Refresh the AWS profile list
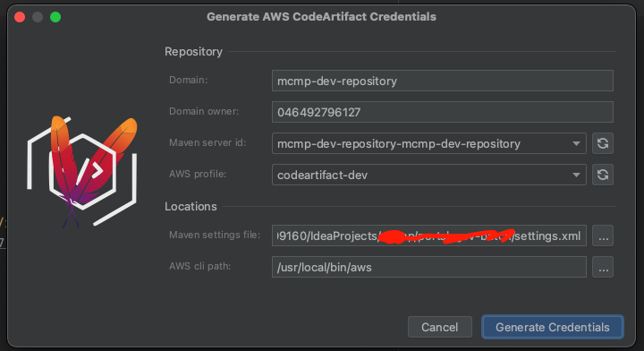This screenshot has height=351, width=644. pyautogui.click(x=603, y=175)
